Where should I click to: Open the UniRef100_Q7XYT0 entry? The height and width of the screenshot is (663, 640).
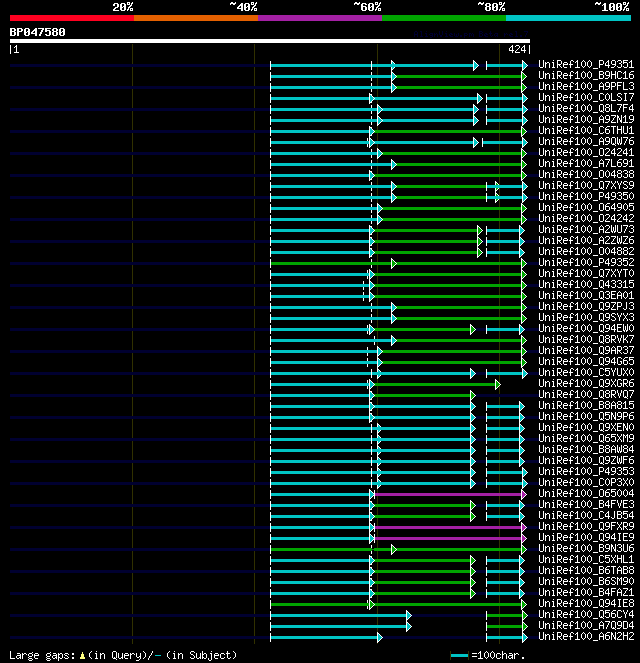[586, 273]
